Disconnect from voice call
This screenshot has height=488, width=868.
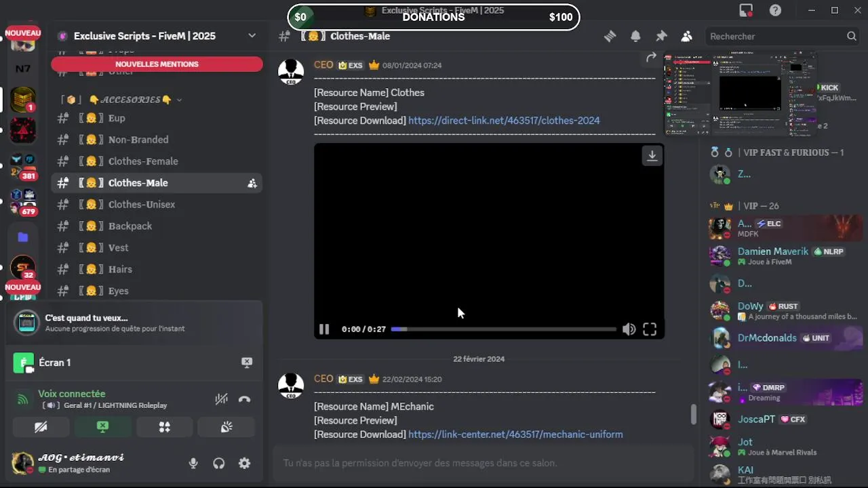[245, 399]
